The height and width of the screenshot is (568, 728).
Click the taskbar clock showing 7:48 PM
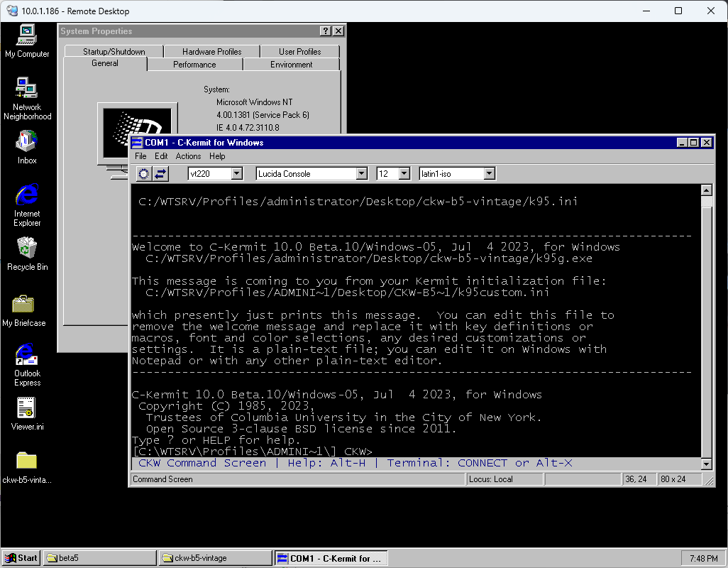click(703, 558)
